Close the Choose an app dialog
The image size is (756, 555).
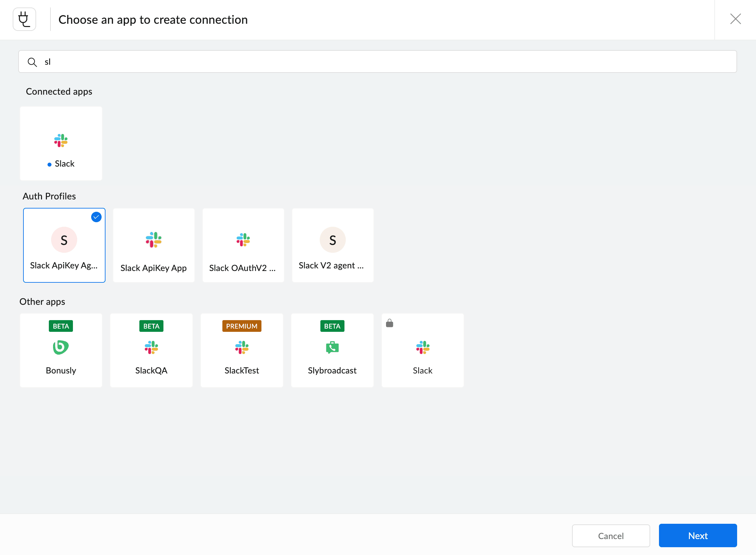pos(736,19)
